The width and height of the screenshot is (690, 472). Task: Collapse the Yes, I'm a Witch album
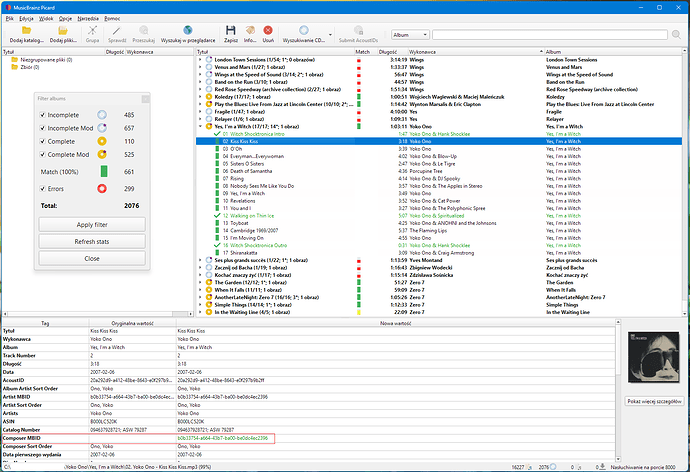199,127
